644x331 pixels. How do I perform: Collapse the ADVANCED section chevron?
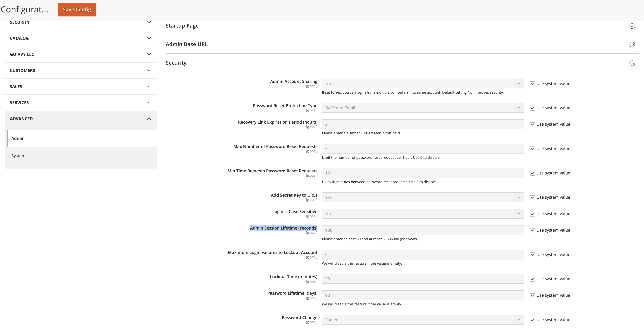point(149,119)
